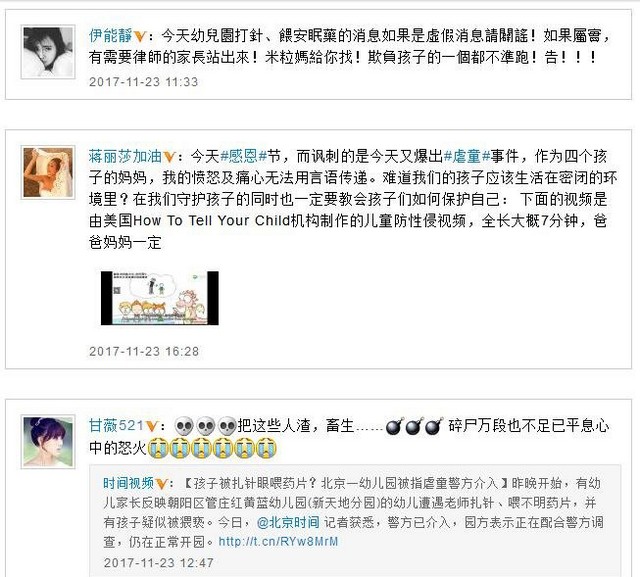Click the verified badge beside 蒋丽莎加油
The image size is (640, 577).
click(x=169, y=157)
